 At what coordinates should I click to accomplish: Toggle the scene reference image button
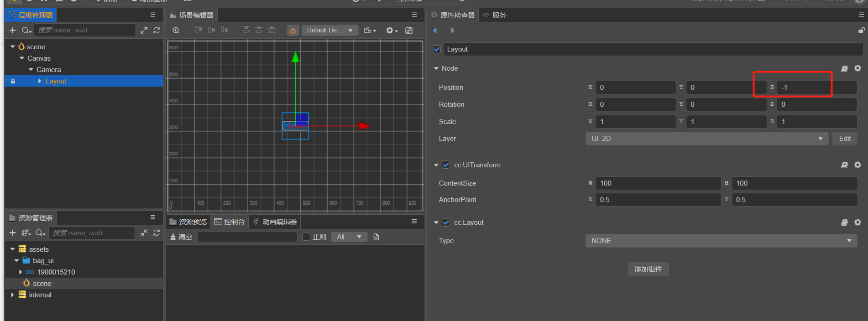(409, 31)
